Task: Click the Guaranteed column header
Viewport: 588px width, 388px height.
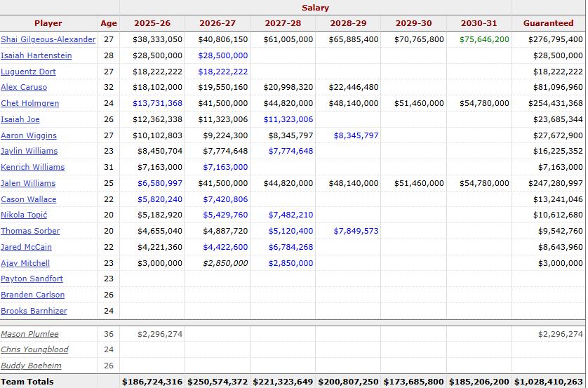Action: click(x=548, y=23)
